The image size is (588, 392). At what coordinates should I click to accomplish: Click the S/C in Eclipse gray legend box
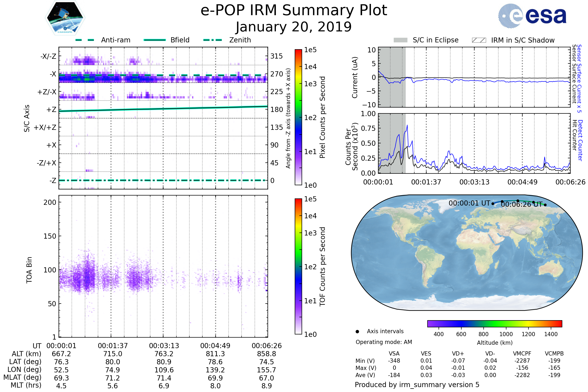pos(400,40)
